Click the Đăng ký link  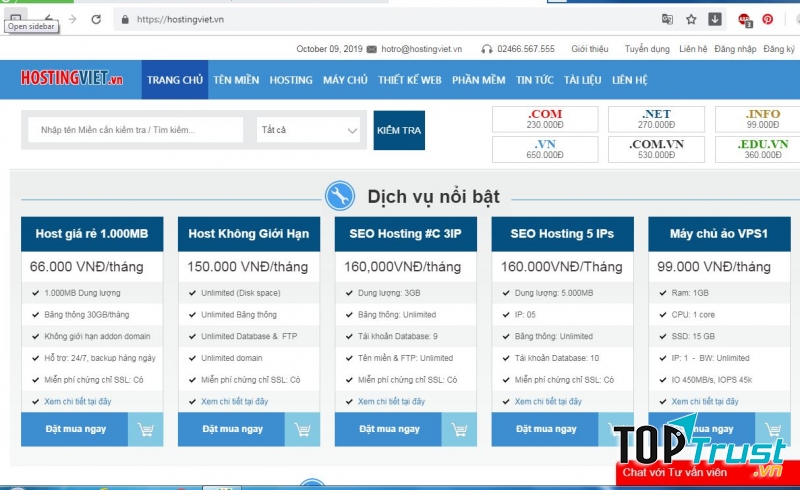779,49
